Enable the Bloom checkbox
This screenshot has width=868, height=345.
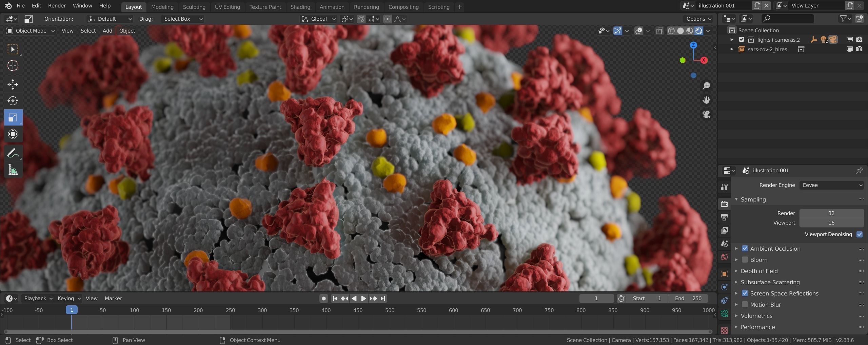point(745,260)
